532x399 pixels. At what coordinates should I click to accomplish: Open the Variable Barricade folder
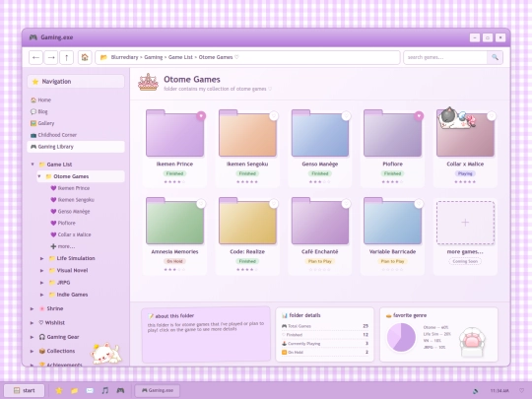[x=392, y=221]
